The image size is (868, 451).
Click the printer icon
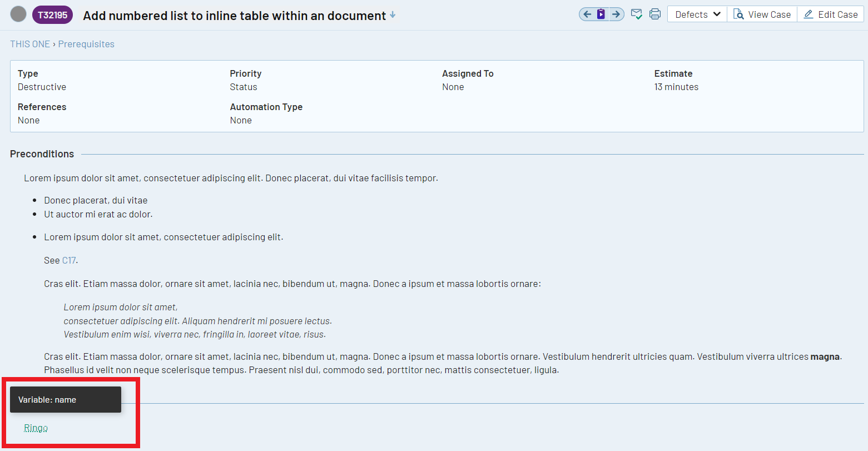655,14
